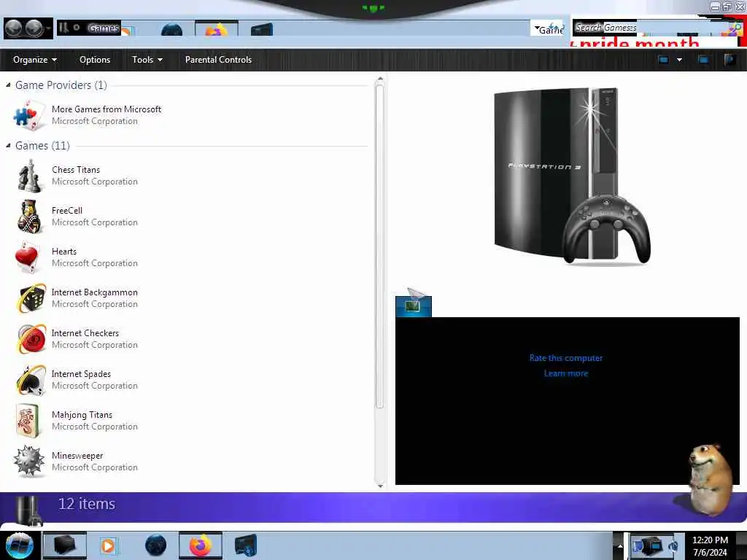Select the Internet Checkers entry text
747x560 pixels.
pos(85,333)
